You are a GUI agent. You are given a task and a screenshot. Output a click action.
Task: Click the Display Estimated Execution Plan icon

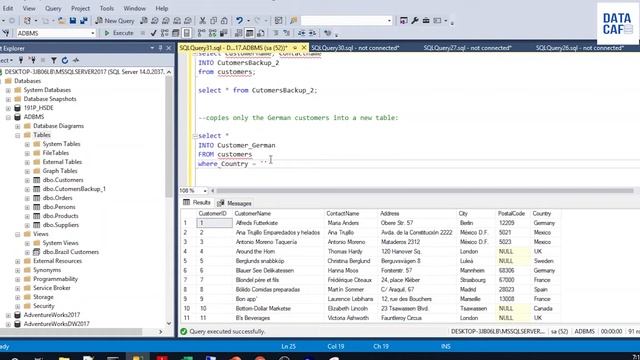point(164,33)
